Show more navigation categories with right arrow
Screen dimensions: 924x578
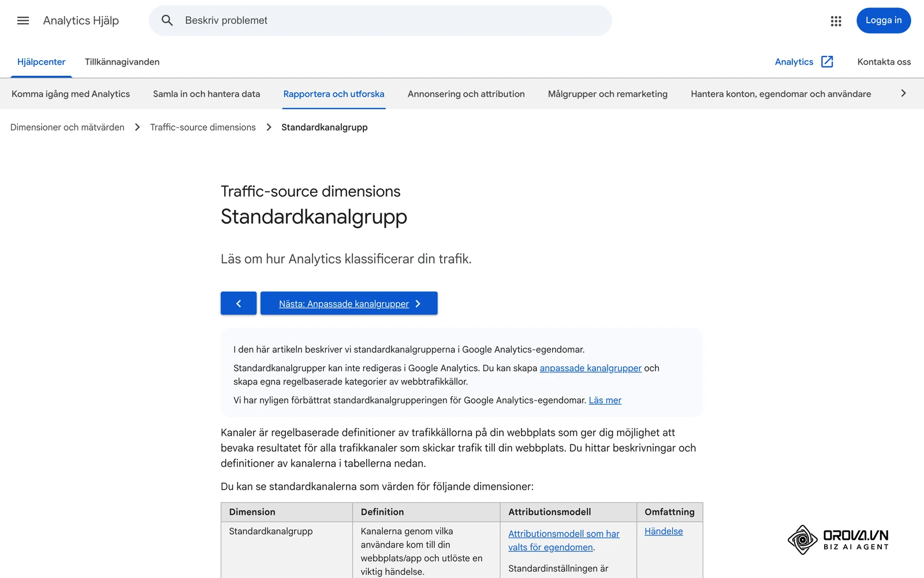point(903,94)
